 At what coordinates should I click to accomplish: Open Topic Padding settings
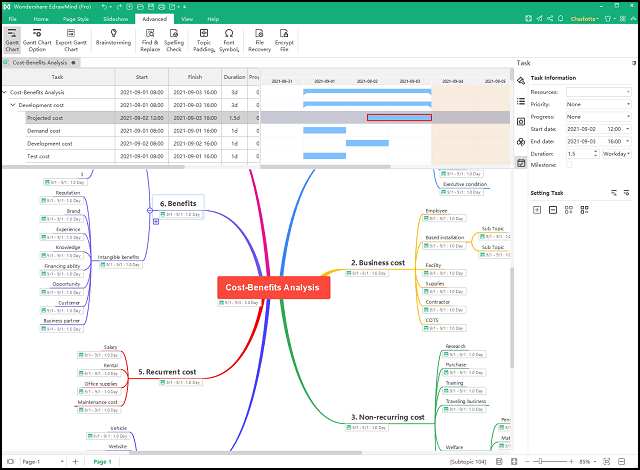point(204,40)
